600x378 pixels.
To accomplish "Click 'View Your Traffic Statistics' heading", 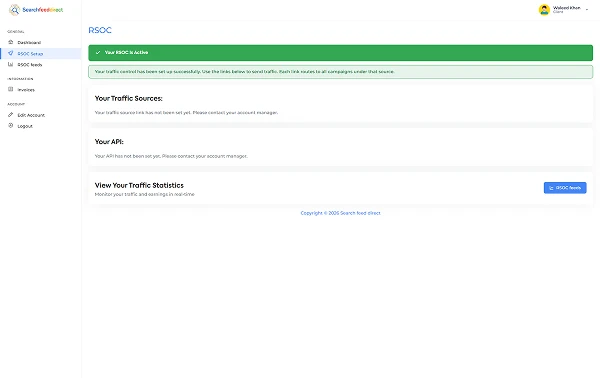I will click(x=139, y=185).
